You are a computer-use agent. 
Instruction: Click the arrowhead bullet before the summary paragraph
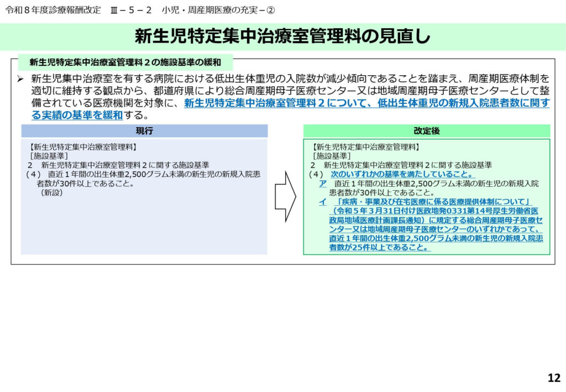coord(20,79)
